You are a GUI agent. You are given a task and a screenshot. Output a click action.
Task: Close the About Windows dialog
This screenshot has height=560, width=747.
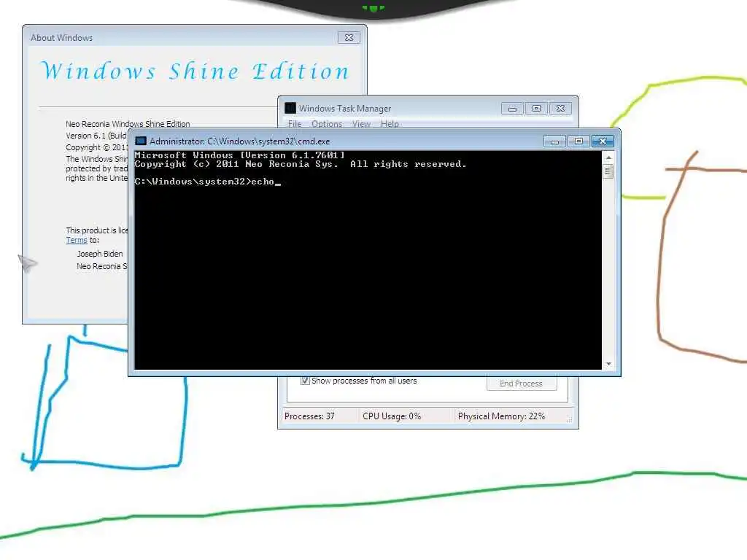pyautogui.click(x=349, y=38)
